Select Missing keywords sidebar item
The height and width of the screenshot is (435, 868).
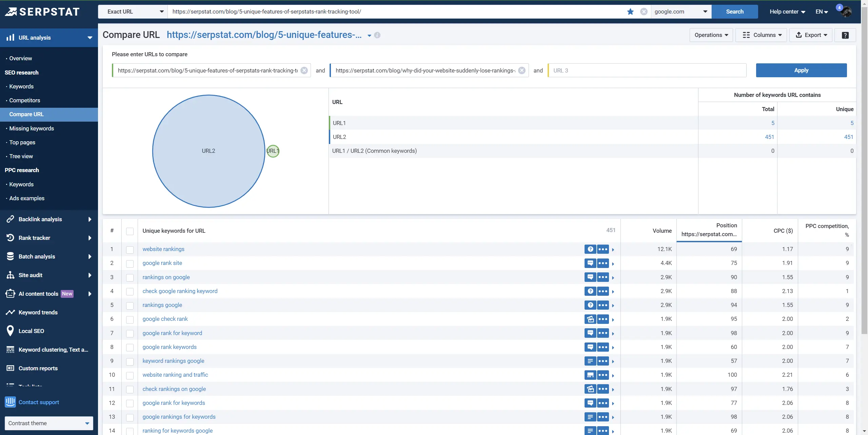[x=32, y=128]
